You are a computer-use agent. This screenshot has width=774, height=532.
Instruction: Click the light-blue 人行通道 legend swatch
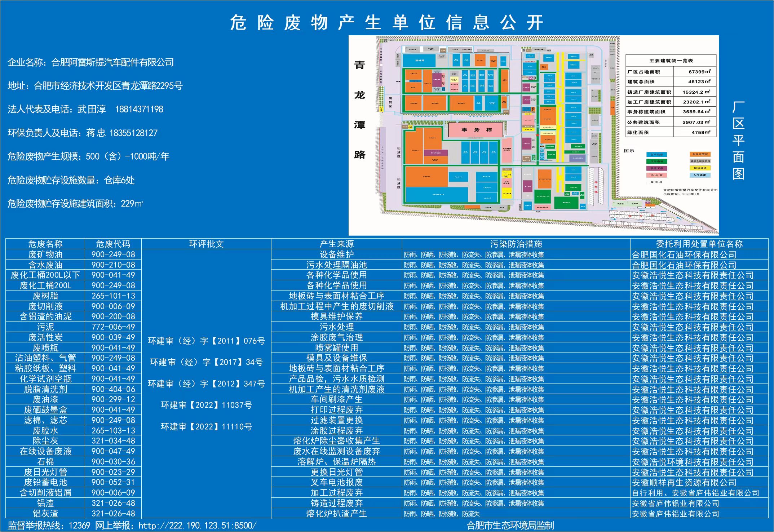click(x=700, y=175)
